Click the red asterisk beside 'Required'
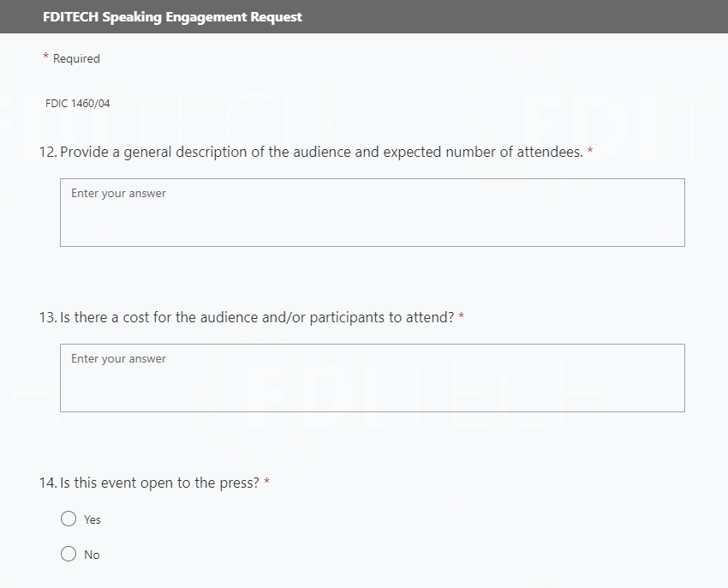 click(46, 58)
